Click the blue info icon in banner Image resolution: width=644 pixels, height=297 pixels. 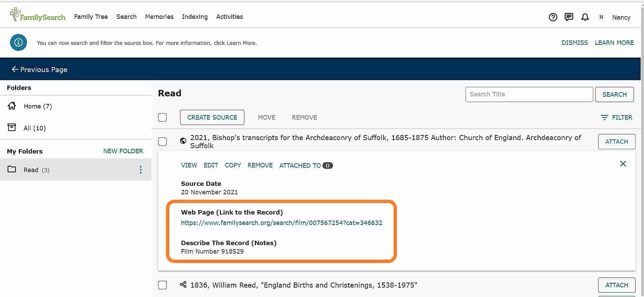(19, 42)
